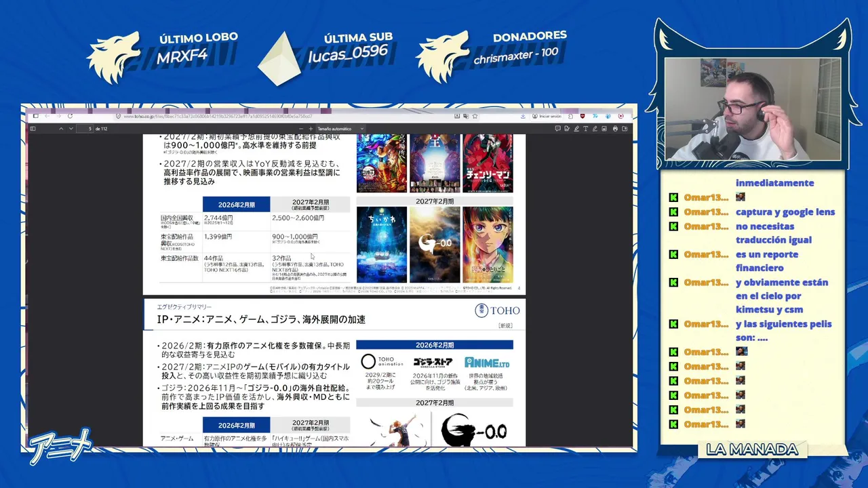
Task: Click the streamer webcam feed
Action: pyautogui.click(x=753, y=109)
